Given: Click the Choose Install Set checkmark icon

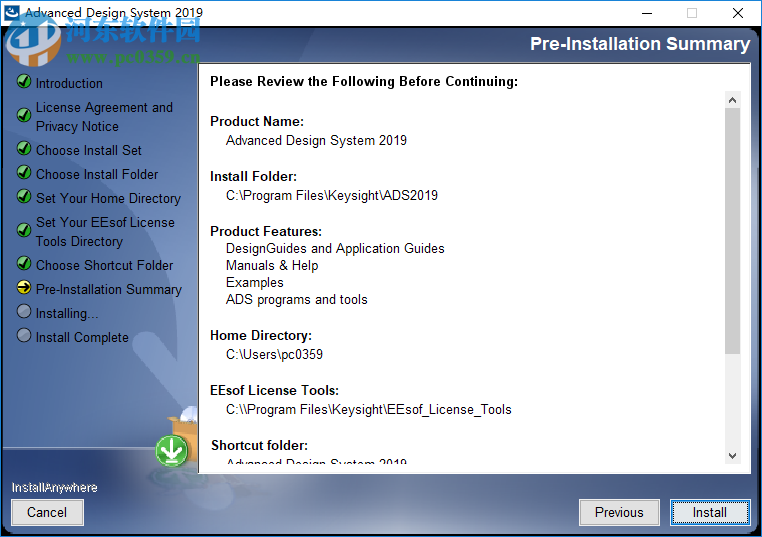Looking at the screenshot, I should [24, 148].
